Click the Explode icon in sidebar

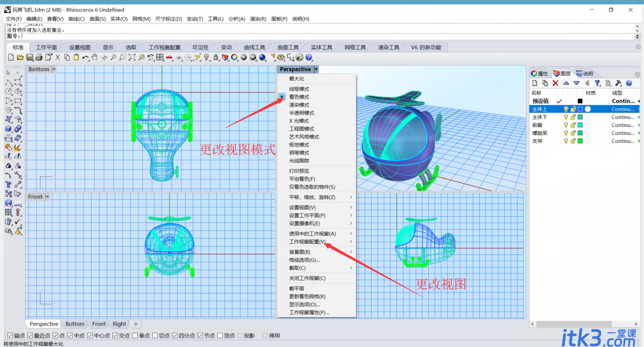[18, 148]
